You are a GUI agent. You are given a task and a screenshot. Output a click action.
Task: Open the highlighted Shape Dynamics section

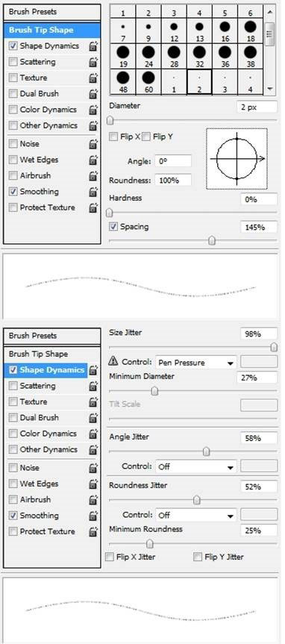coord(46,370)
